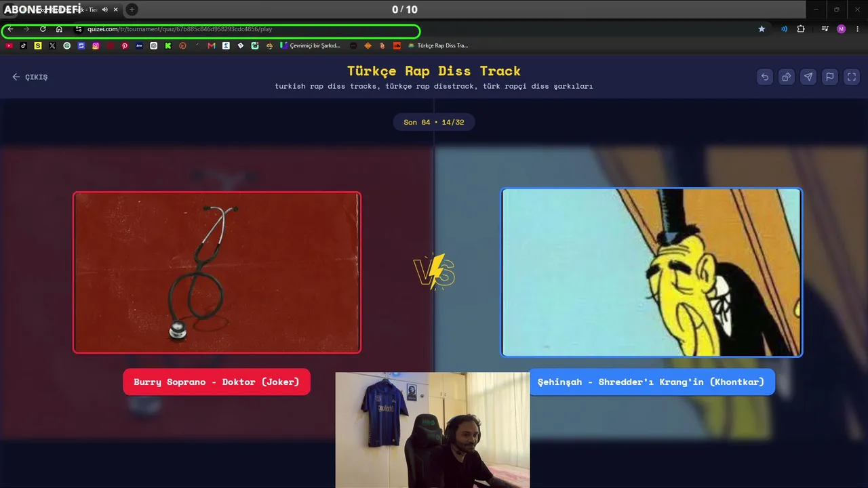The image size is (868, 488).
Task: Go back using the browser back arrow
Action: [x=10, y=29]
